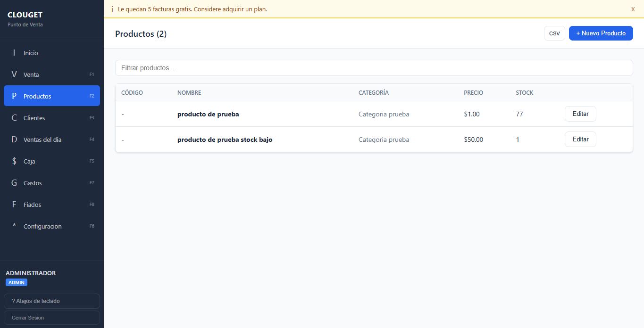
Task: Click the low stock value 1 link
Action: pyautogui.click(x=518, y=139)
